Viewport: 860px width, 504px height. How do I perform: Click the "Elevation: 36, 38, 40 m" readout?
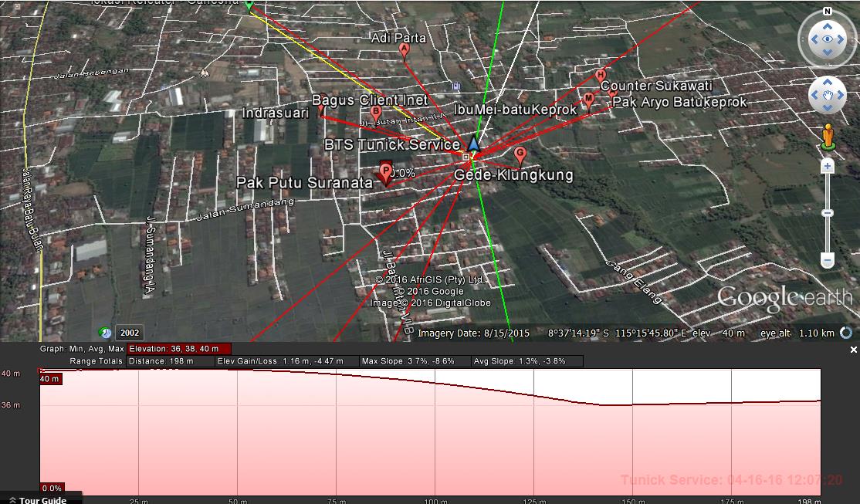click(179, 349)
